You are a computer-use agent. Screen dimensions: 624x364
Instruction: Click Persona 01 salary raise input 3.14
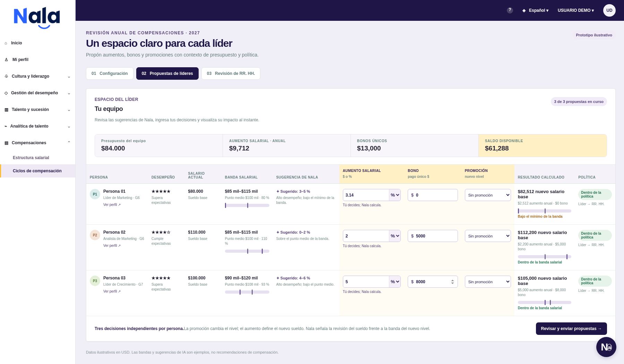(366, 195)
